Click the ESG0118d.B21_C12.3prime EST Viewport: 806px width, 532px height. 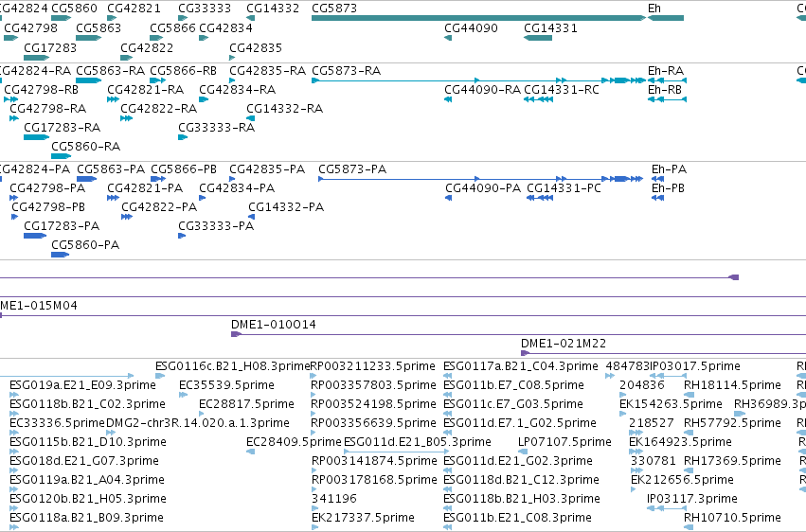[x=521, y=480]
